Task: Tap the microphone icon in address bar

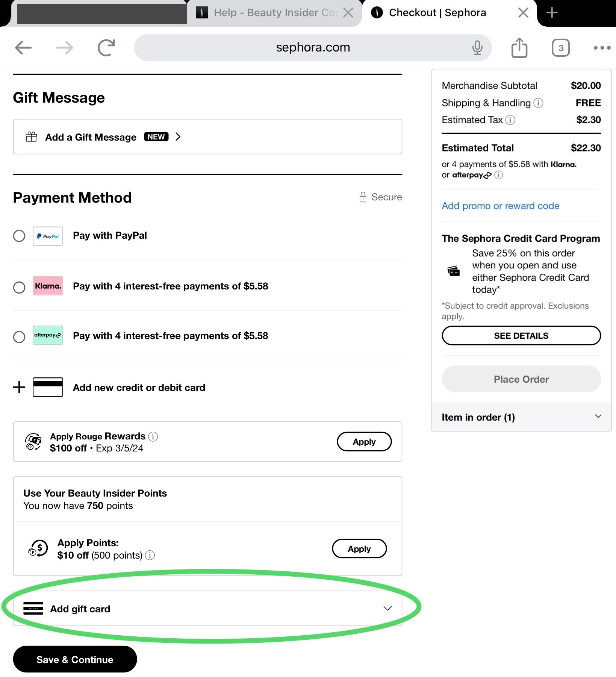Action: point(477,48)
